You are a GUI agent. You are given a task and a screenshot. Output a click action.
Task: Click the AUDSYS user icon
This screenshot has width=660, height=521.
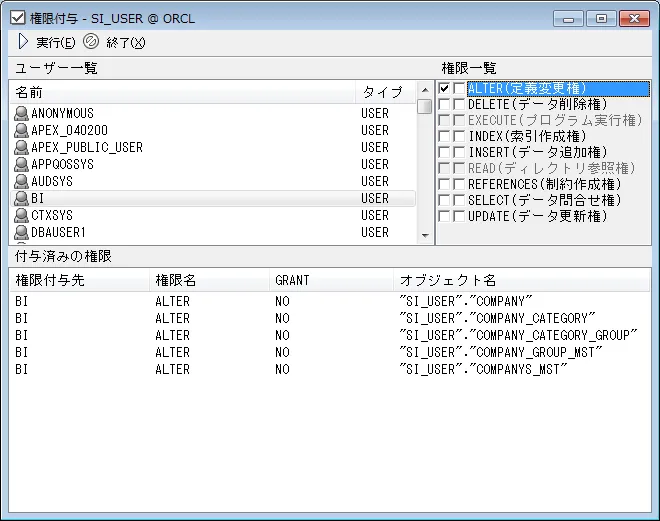pos(21,181)
